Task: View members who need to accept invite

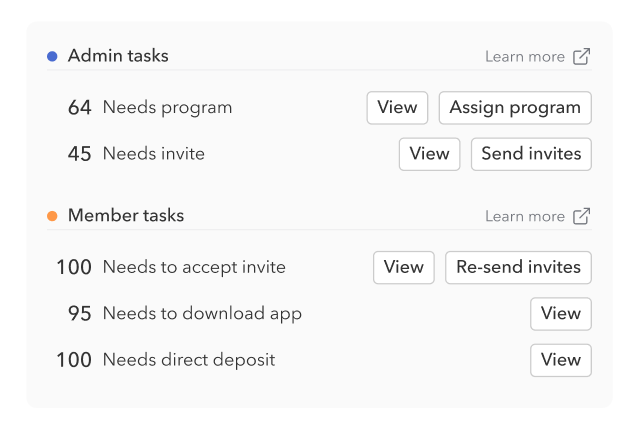Action: point(404,267)
